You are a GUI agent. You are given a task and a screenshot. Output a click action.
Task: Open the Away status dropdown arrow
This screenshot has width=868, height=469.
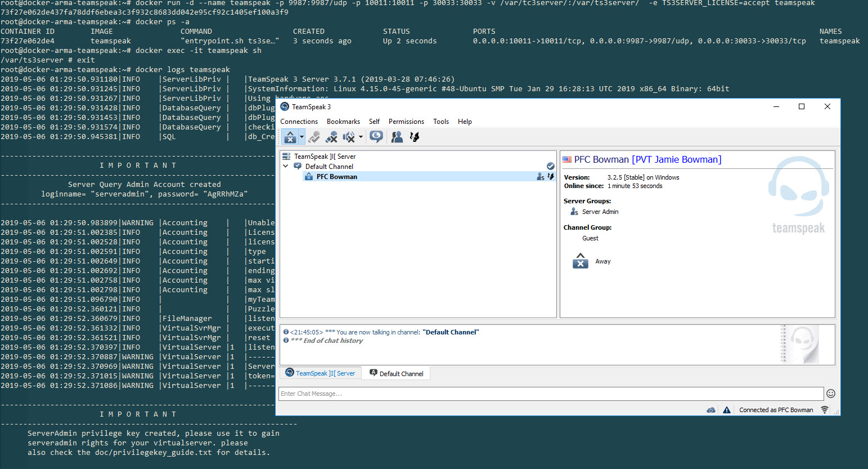tap(302, 137)
